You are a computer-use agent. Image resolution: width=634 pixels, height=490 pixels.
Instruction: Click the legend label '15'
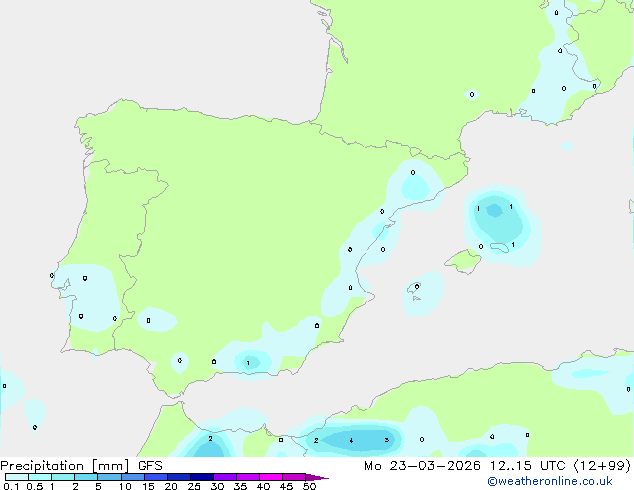pyautogui.click(x=148, y=486)
